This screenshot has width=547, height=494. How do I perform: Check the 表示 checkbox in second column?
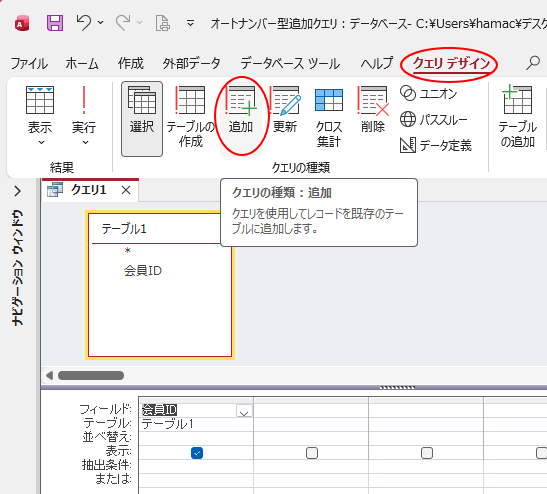pyautogui.click(x=312, y=453)
